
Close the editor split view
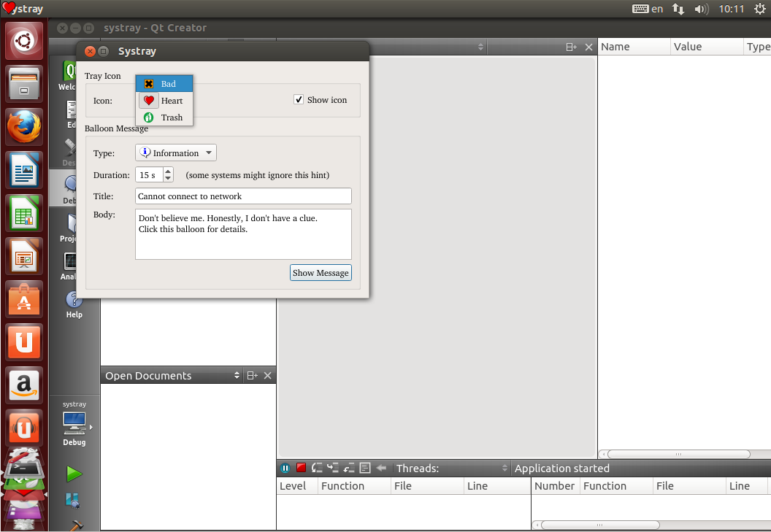[x=588, y=47]
